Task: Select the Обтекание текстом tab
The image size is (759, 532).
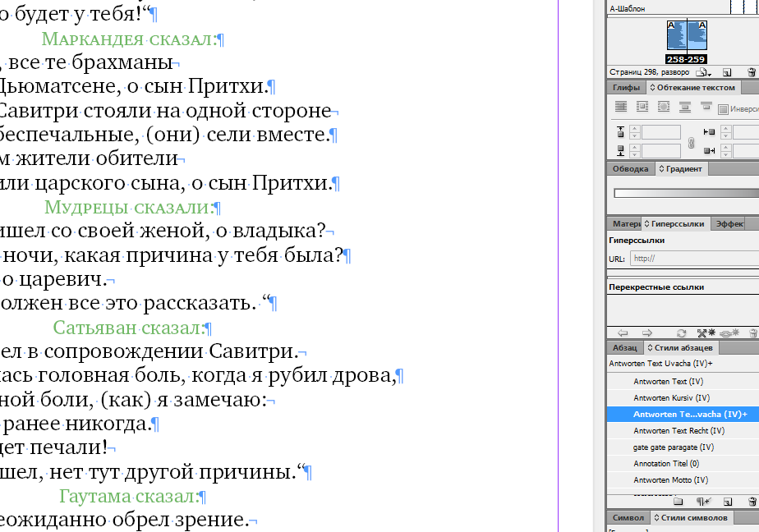Action: [695, 88]
